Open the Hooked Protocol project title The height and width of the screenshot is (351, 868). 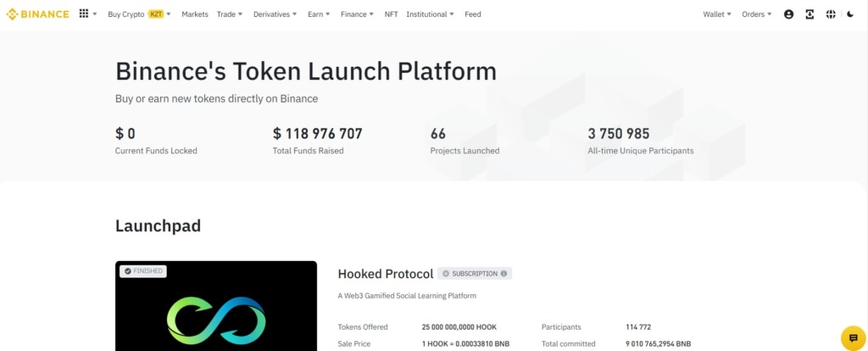(385, 274)
